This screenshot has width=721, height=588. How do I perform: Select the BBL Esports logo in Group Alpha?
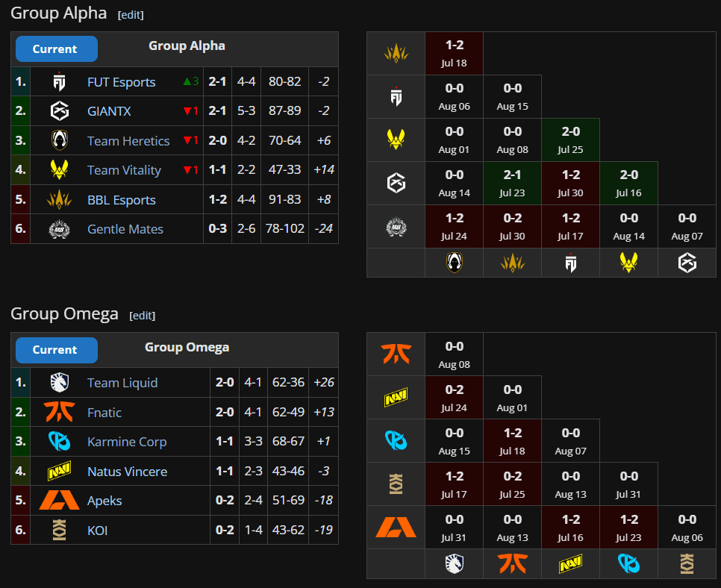coord(59,199)
